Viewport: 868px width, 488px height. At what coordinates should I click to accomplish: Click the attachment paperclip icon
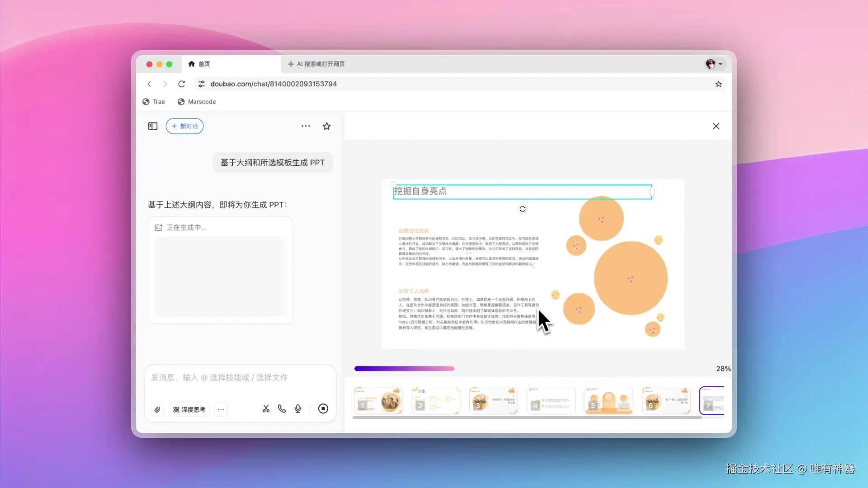click(x=157, y=409)
